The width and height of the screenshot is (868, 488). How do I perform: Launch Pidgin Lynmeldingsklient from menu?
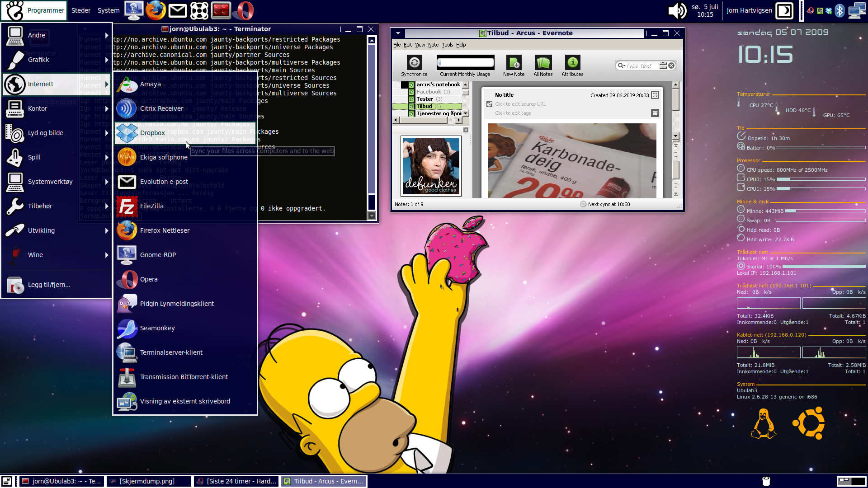click(185, 304)
